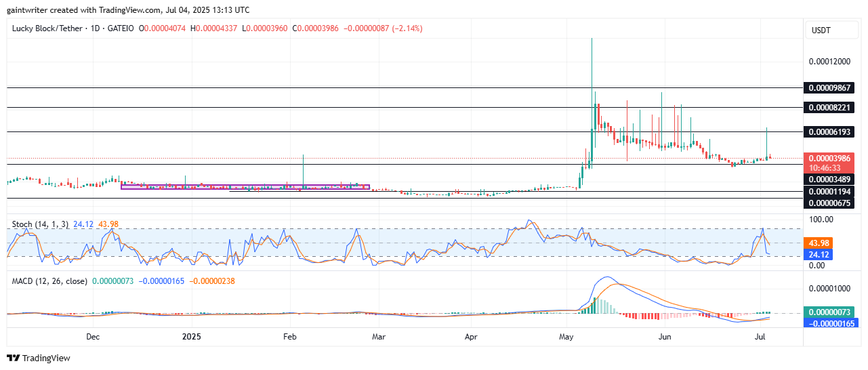The height and width of the screenshot is (370, 868).
Task: Click the 0.00001000 MACD scale label
Action: coord(829,288)
